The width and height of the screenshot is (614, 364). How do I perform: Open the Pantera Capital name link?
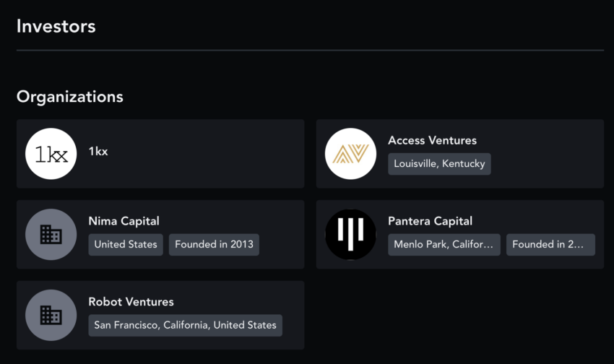click(430, 221)
